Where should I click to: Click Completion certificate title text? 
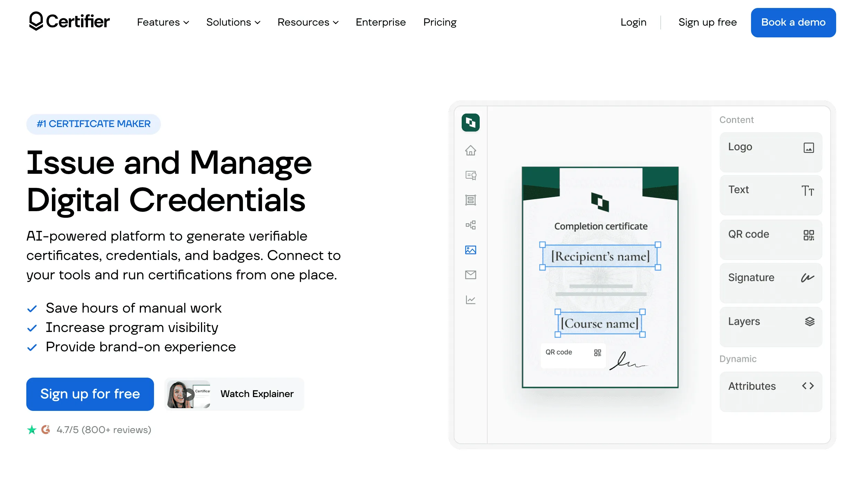pos(601,226)
